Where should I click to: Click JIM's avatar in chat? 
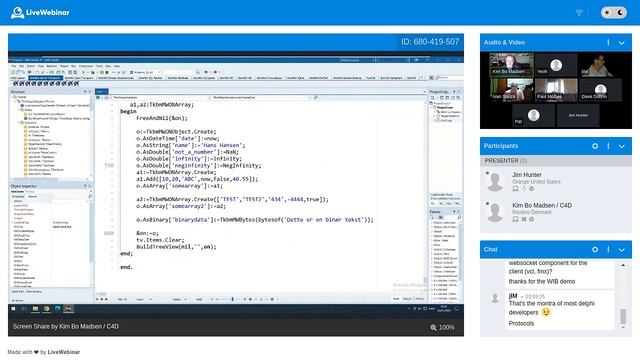click(495, 298)
